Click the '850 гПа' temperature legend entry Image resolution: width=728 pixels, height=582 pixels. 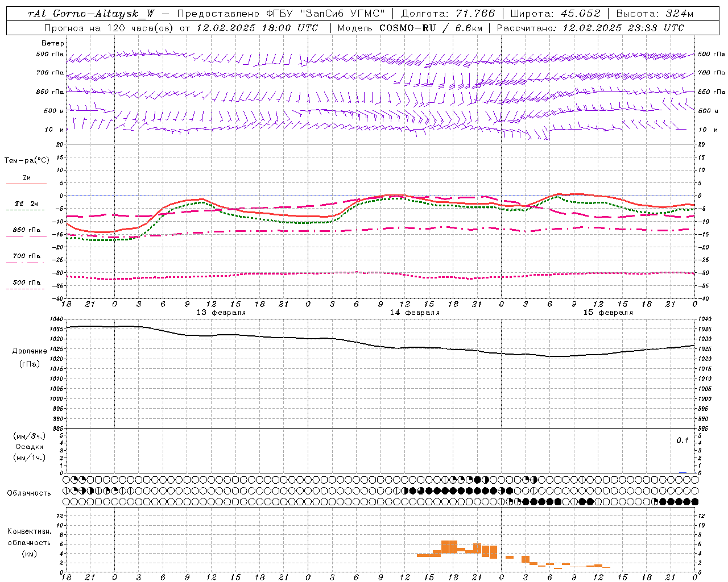pyautogui.click(x=27, y=230)
